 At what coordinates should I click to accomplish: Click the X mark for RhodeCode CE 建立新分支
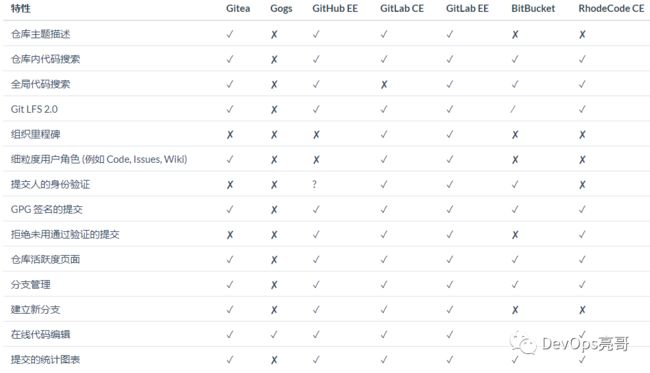(582, 310)
